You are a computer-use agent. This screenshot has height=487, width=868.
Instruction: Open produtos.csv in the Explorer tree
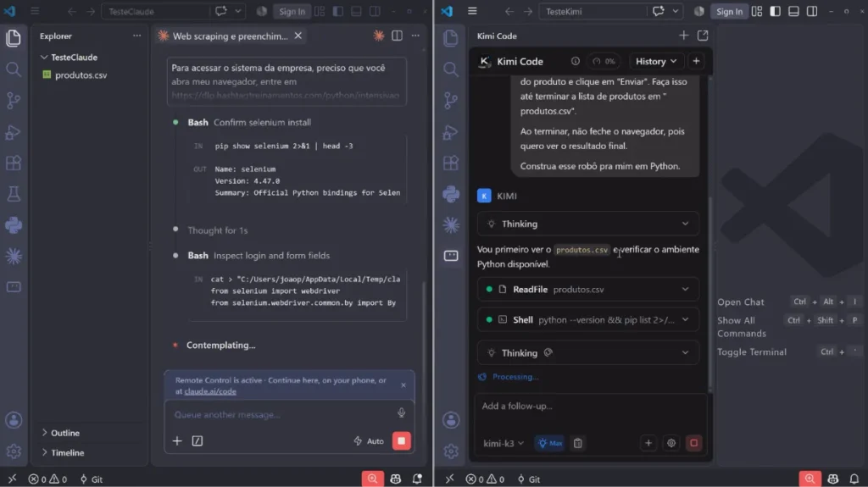click(x=81, y=75)
